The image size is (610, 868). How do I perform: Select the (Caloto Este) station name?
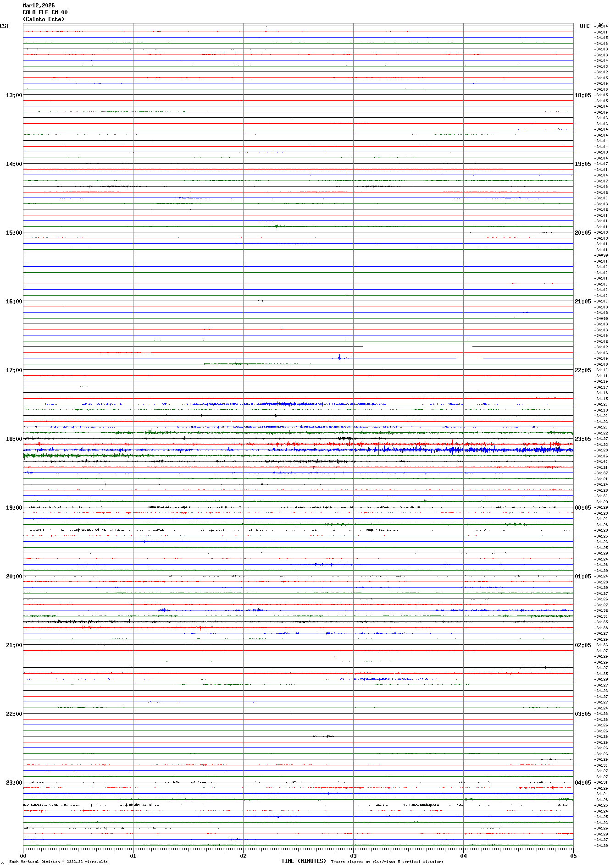(x=44, y=19)
